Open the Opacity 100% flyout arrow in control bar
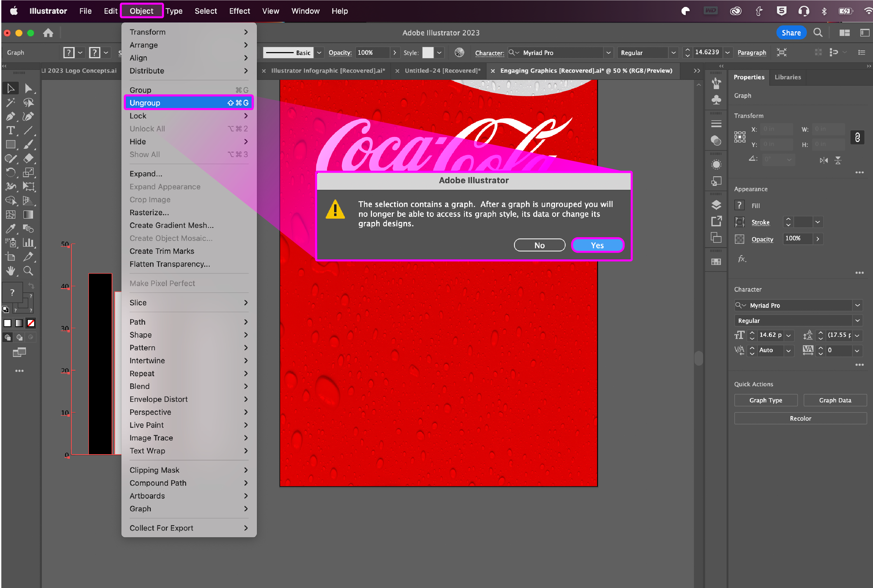Screen dimensions: 873x588 click(x=395, y=53)
